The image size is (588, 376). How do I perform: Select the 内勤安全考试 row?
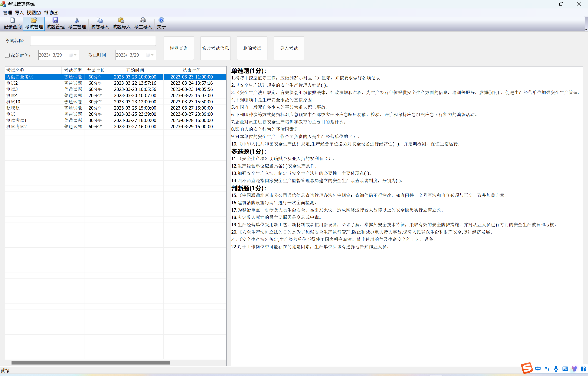tap(115, 77)
